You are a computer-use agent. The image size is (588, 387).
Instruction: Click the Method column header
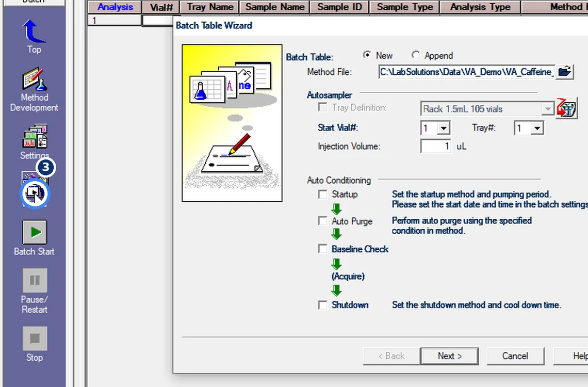[x=555, y=7]
